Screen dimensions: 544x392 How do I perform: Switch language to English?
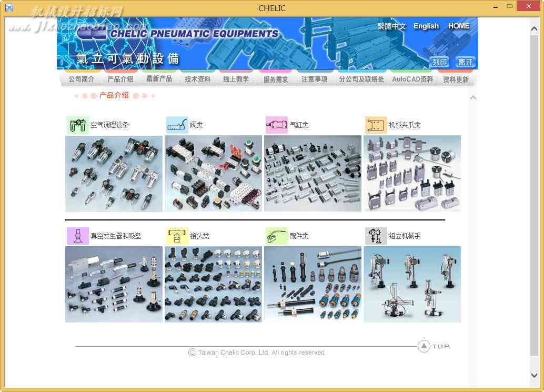426,26
